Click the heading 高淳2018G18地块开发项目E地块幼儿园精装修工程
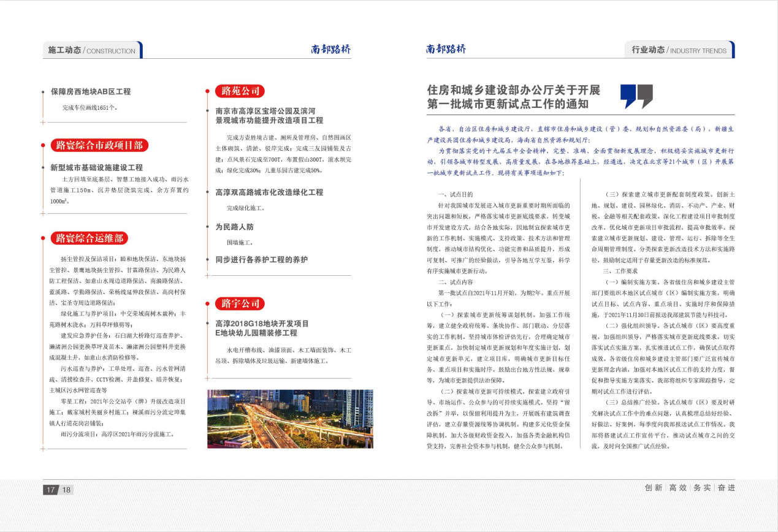 [262, 328]
